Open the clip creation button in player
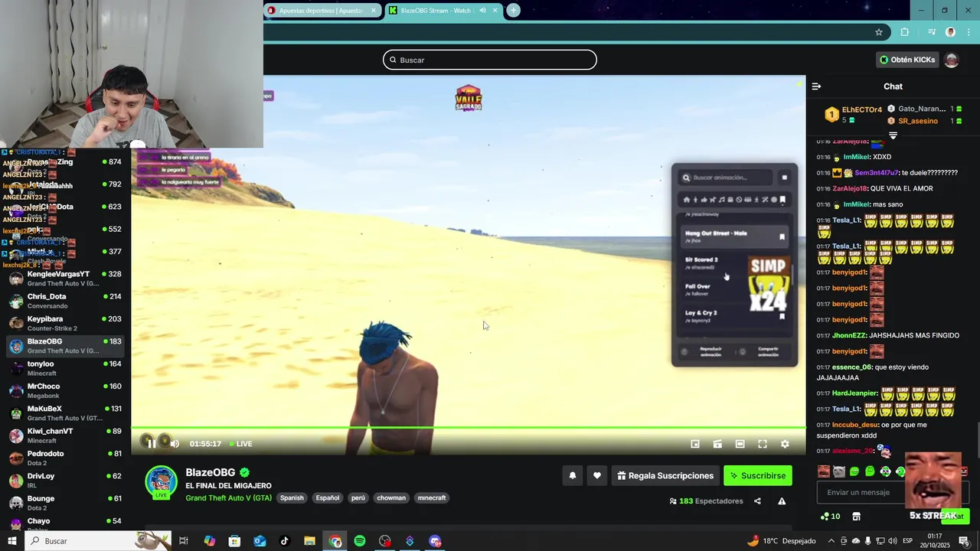The width and height of the screenshot is (980, 551). [x=717, y=444]
